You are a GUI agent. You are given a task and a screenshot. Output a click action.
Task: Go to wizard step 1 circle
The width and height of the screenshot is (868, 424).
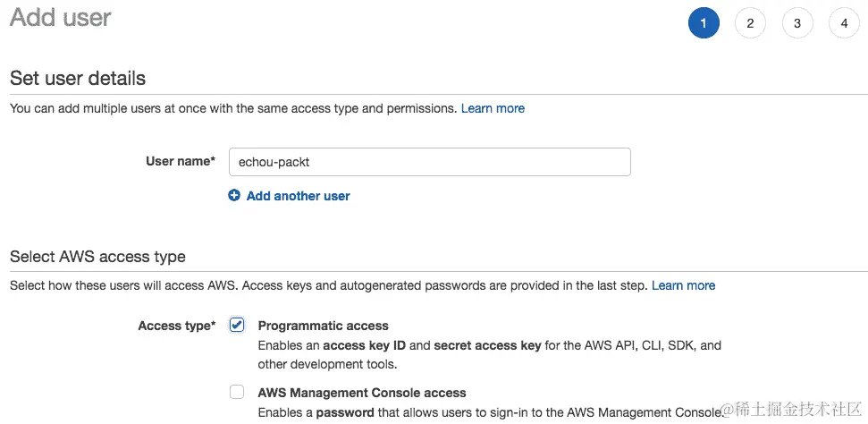pyautogui.click(x=704, y=23)
